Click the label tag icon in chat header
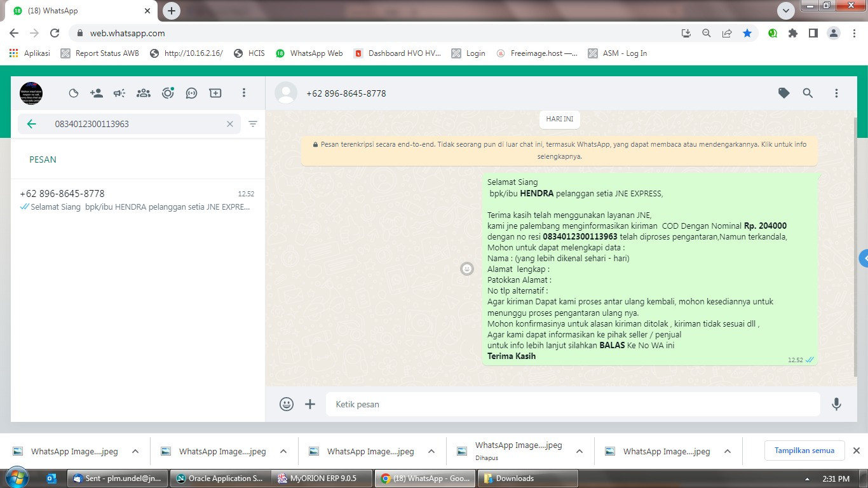 [784, 93]
